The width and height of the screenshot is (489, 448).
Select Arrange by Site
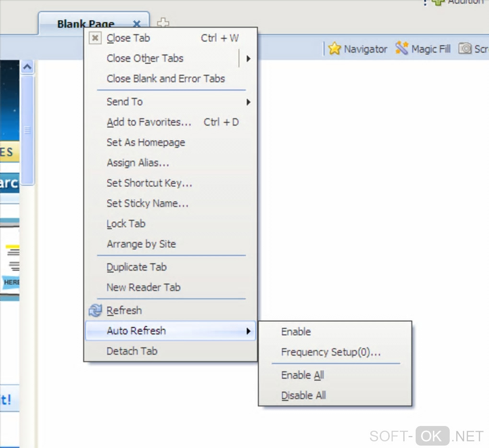click(x=170, y=244)
